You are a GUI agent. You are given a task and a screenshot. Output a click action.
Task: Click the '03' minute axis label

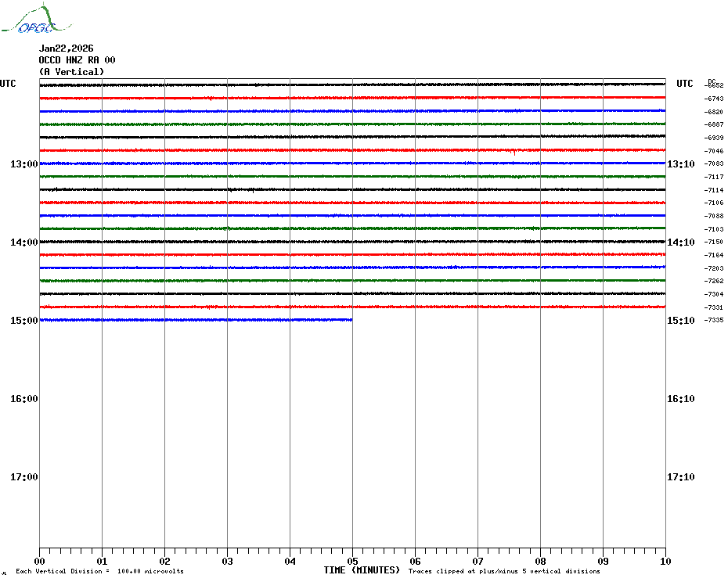pyautogui.click(x=228, y=561)
